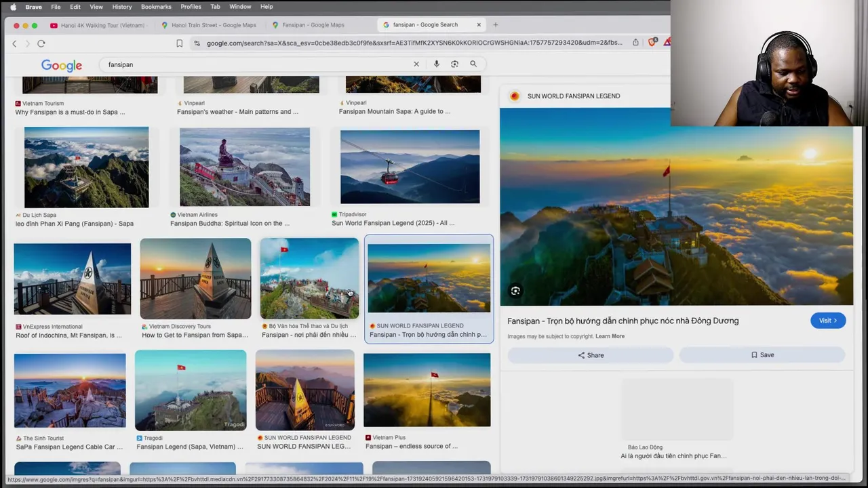
Task: Open the Brave application menu
Action: tap(33, 7)
